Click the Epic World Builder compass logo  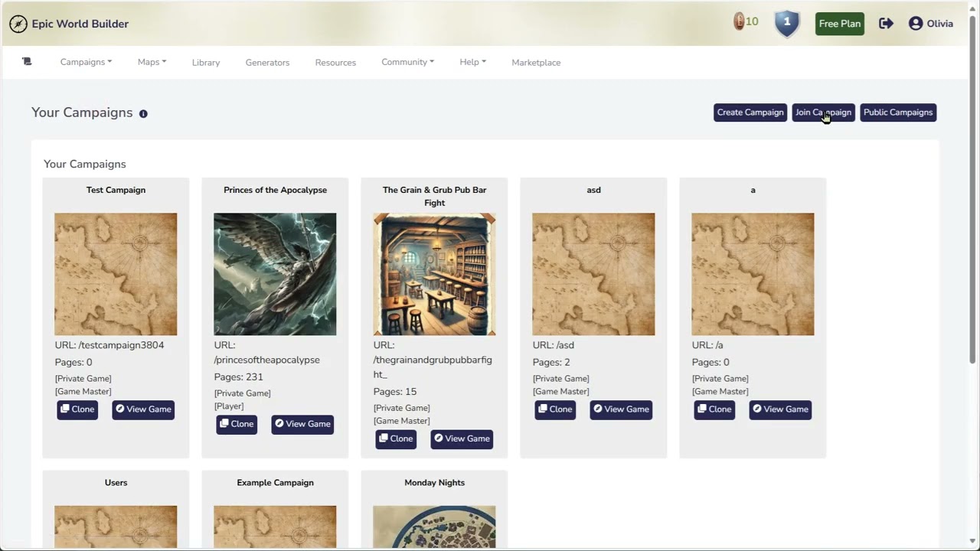tap(18, 24)
